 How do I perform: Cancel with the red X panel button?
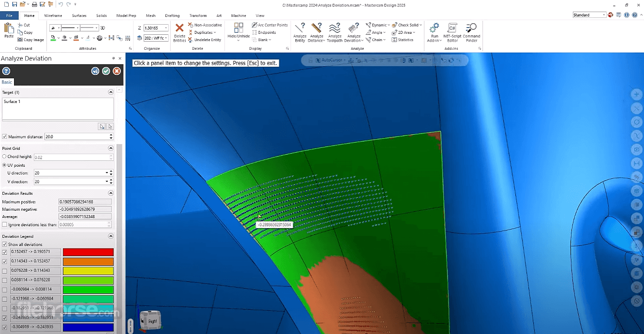pos(117,71)
